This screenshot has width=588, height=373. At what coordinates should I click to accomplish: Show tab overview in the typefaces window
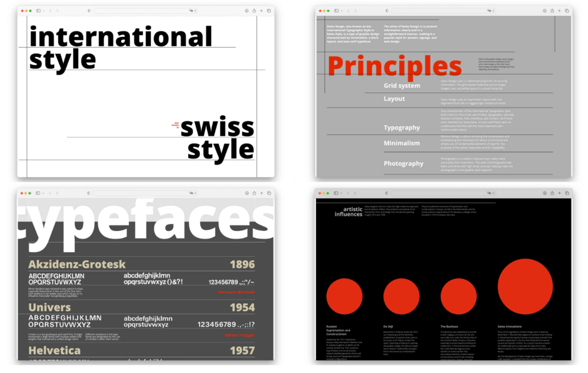269,193
